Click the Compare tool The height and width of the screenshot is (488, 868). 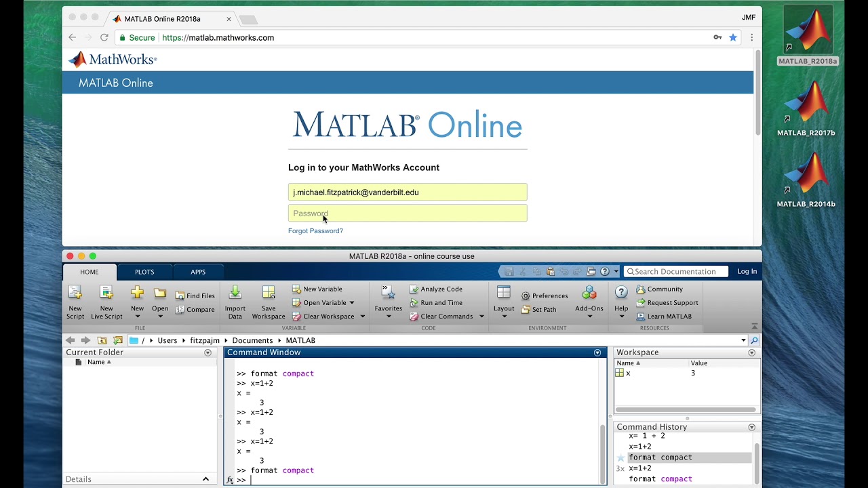coord(195,309)
